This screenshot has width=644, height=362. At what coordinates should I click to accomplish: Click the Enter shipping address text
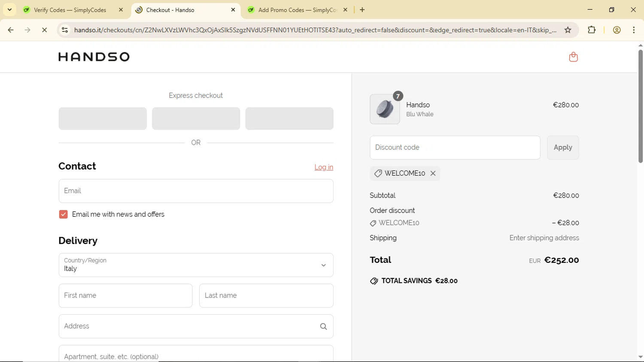tap(544, 238)
